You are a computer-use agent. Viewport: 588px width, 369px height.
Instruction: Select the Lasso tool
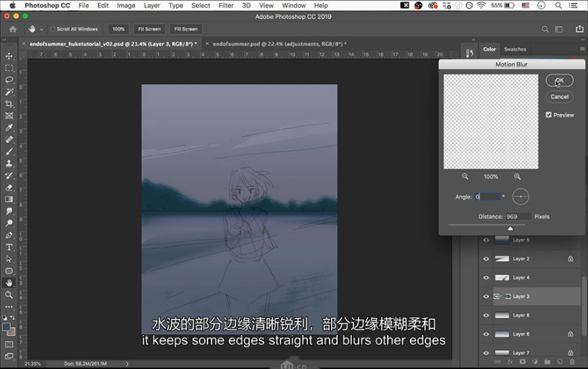tap(9, 80)
